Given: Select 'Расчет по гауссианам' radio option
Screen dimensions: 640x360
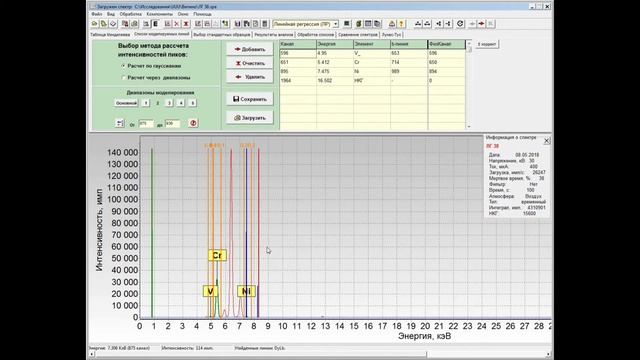Looking at the screenshot, I should (151, 66).
